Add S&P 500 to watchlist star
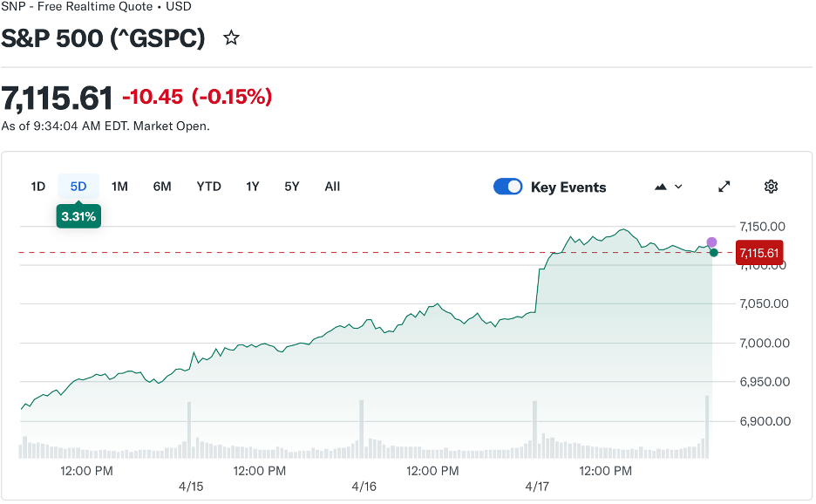 coord(231,38)
